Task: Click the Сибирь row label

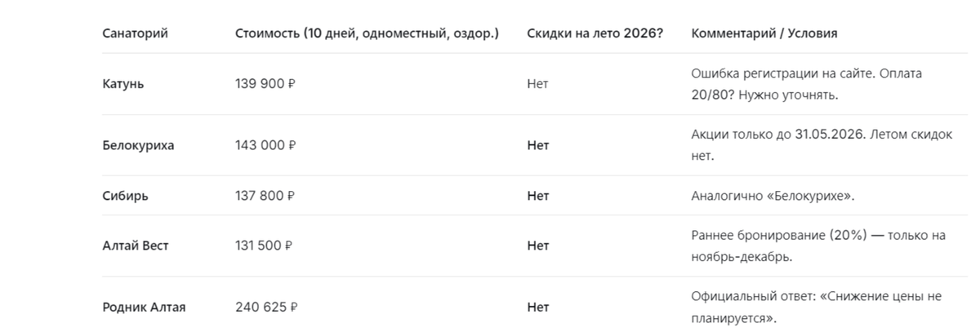Action: (125, 196)
